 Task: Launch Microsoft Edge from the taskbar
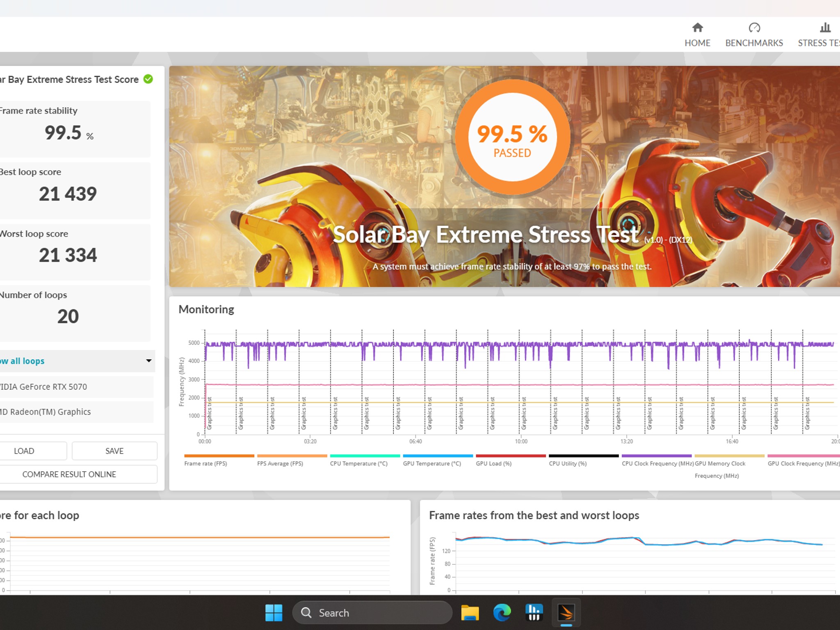coord(502,613)
